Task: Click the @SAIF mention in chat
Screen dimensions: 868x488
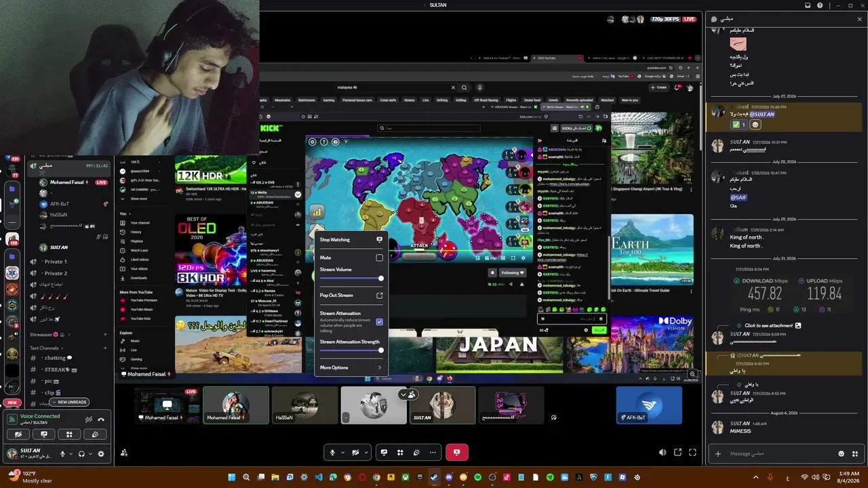Action: [737, 197]
